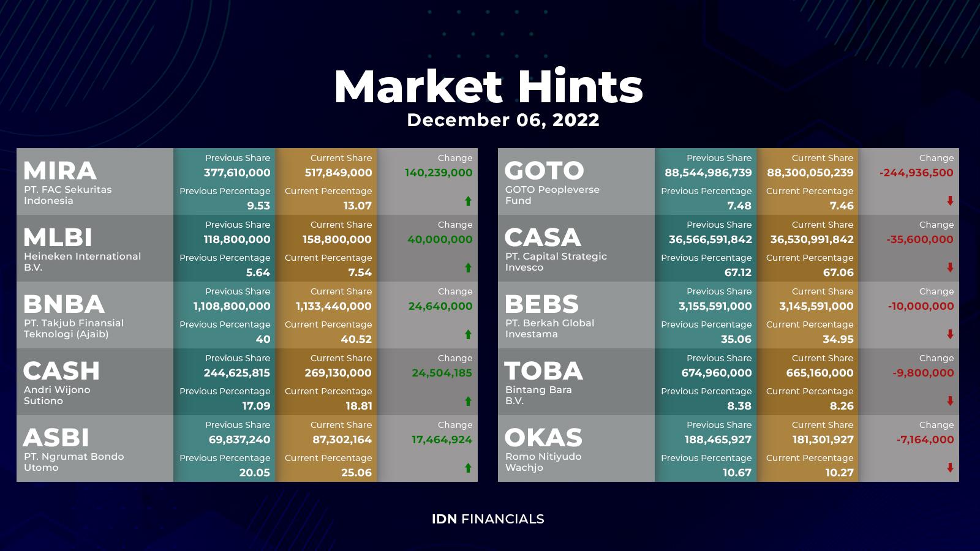Click the green up arrow for BNBA
This screenshot has width=980, height=551.
(468, 334)
